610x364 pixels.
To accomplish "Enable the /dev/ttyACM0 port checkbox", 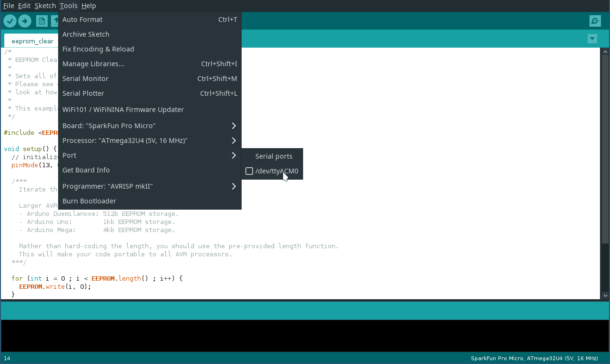I will click(x=249, y=171).
